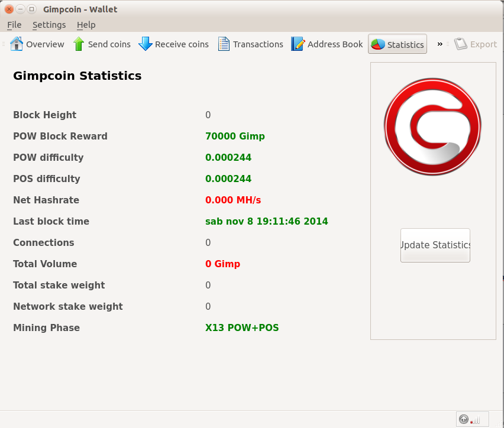Click the POS difficulty value 0.000244
504x428 pixels.
(228, 179)
